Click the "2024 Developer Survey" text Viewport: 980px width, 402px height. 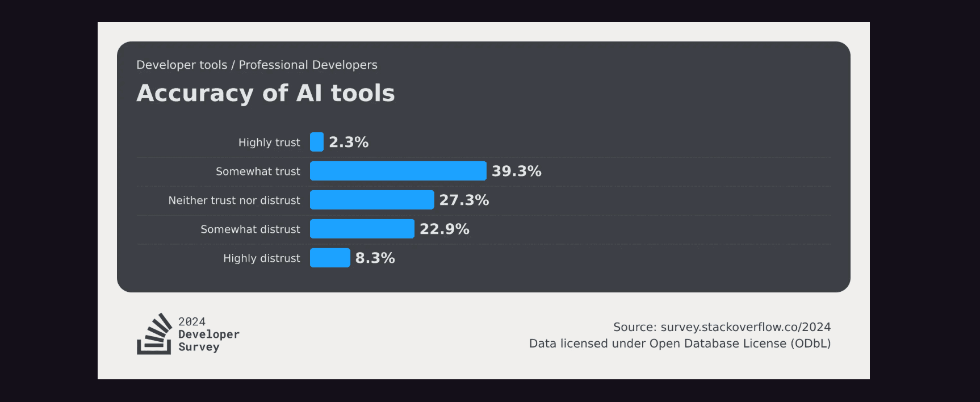click(208, 334)
